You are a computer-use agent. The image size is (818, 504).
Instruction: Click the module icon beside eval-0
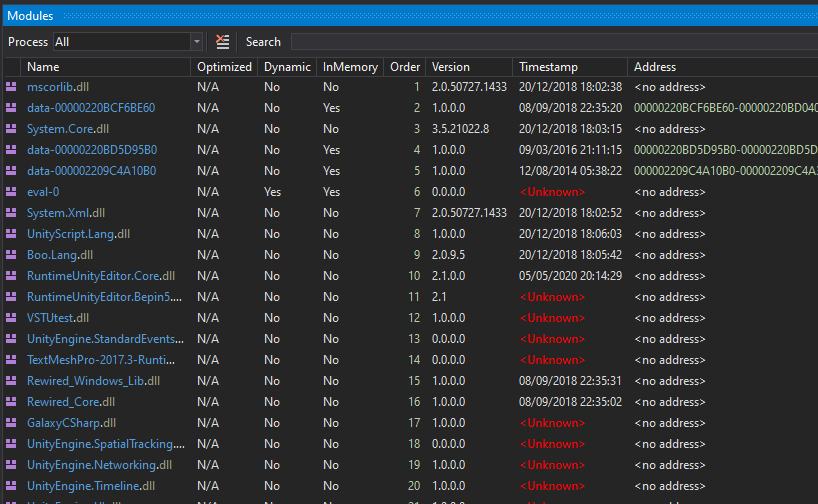click(x=11, y=191)
